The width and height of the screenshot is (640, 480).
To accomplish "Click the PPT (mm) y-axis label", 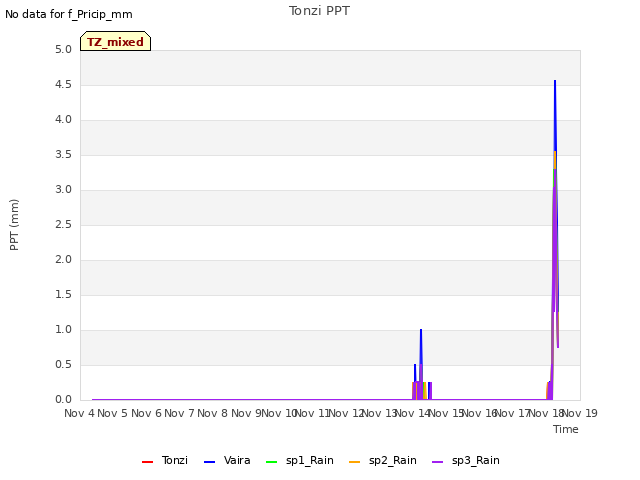I will coord(14,225).
